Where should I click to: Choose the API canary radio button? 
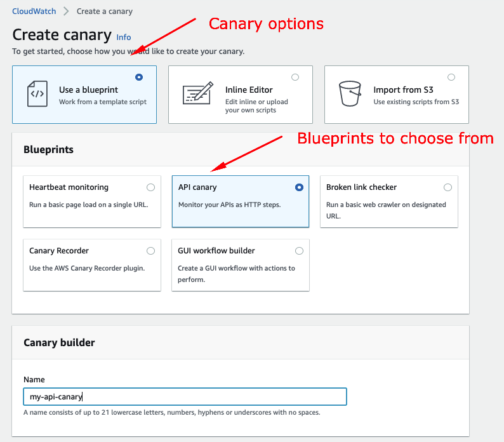point(299,187)
